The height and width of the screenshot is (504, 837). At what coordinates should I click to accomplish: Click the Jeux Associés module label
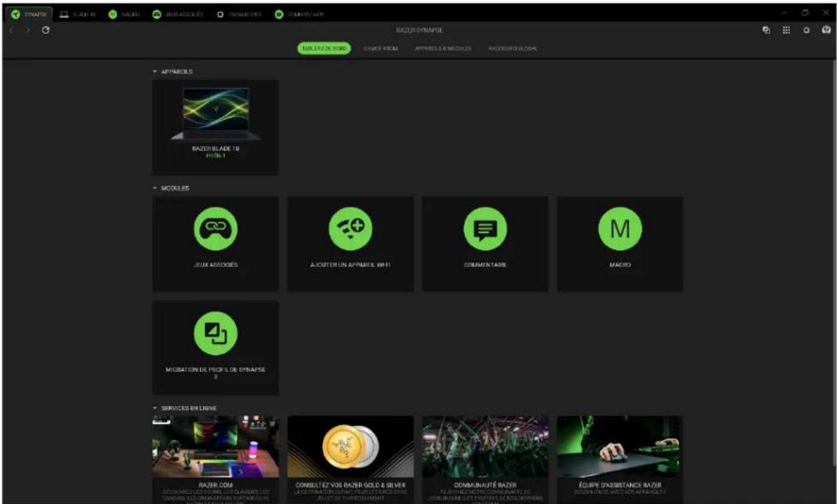click(x=215, y=265)
